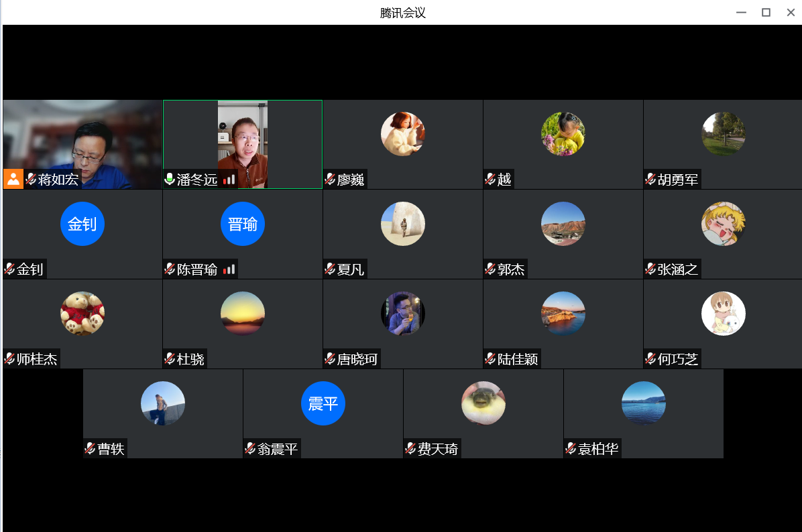Click the blue 晋瑜 initials avatar
The width and height of the screenshot is (802, 532).
coord(243,224)
